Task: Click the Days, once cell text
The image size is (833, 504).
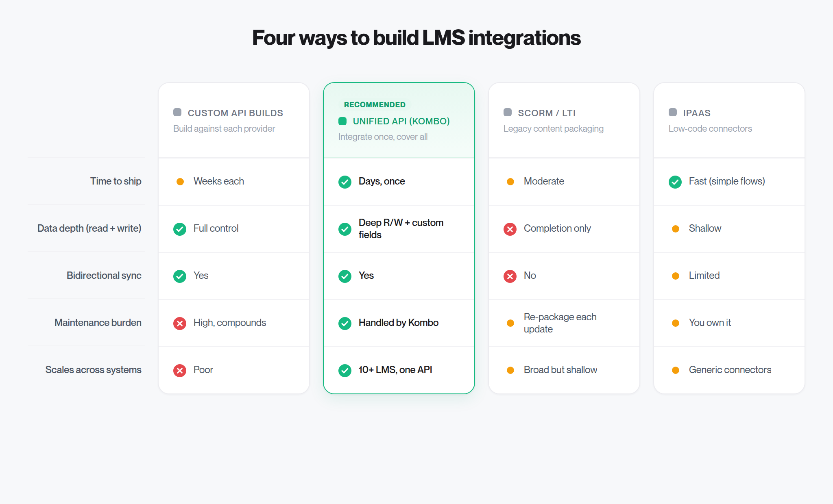Action: point(382,181)
